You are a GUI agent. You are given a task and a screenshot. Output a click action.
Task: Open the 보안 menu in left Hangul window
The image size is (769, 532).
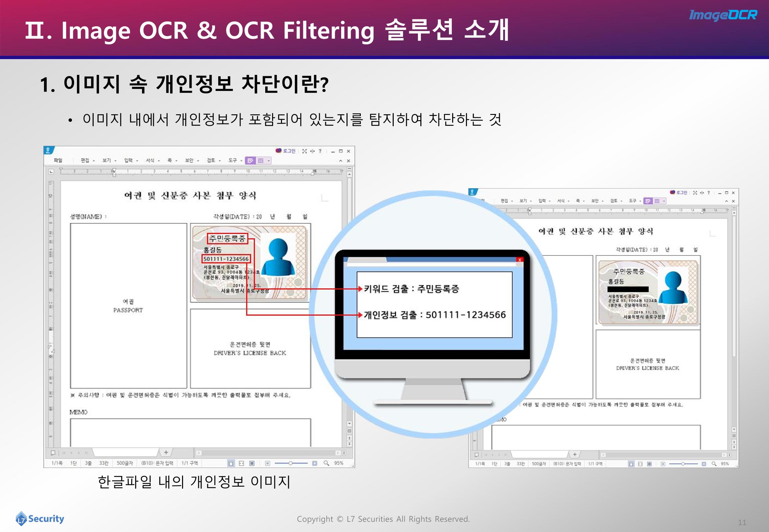tap(189, 160)
